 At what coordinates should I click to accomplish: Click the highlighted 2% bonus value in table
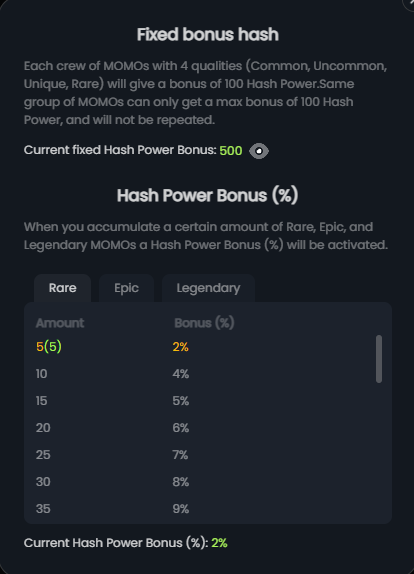(180, 347)
